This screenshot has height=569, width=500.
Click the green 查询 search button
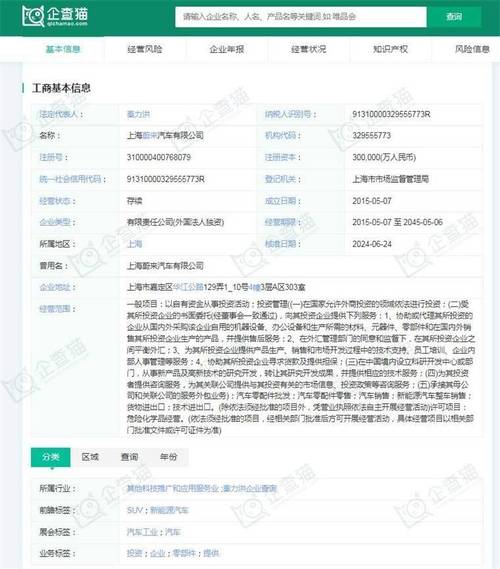(454, 17)
